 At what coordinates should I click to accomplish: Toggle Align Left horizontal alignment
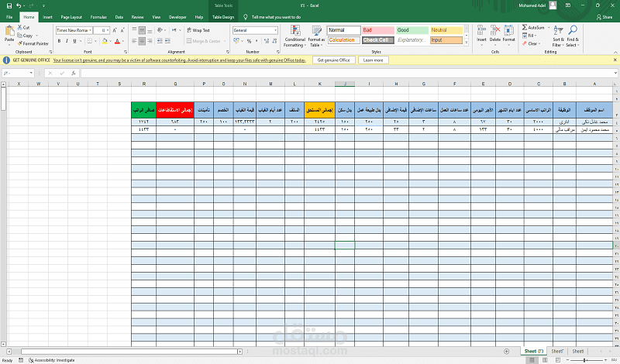pos(134,41)
